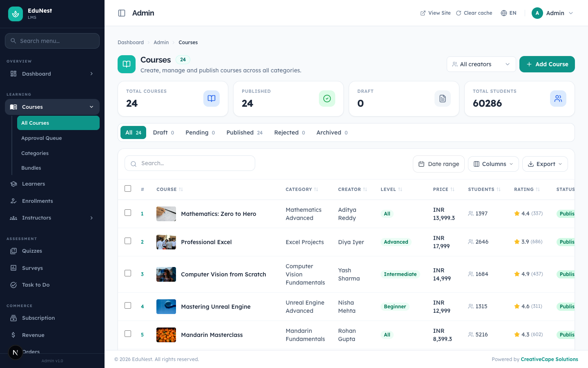Open Approval Queue in sidebar
588x368 pixels.
pyautogui.click(x=42, y=138)
